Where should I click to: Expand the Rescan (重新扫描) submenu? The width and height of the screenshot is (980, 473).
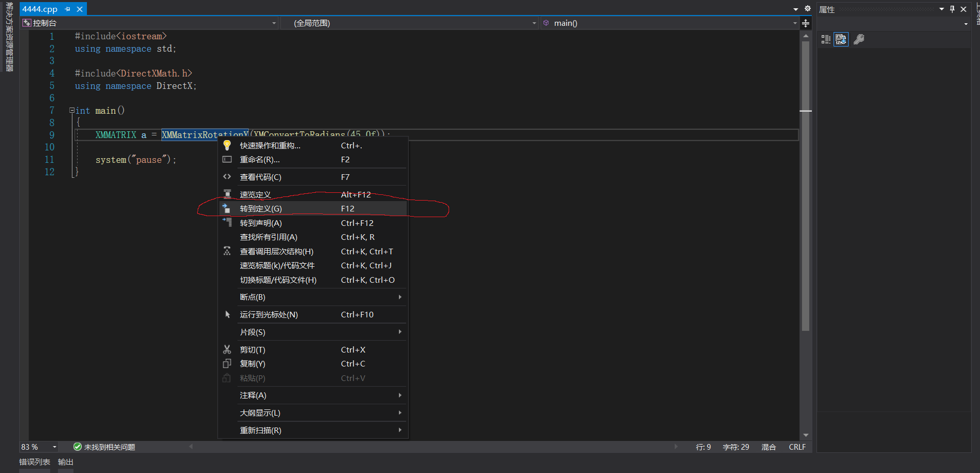pos(313,431)
